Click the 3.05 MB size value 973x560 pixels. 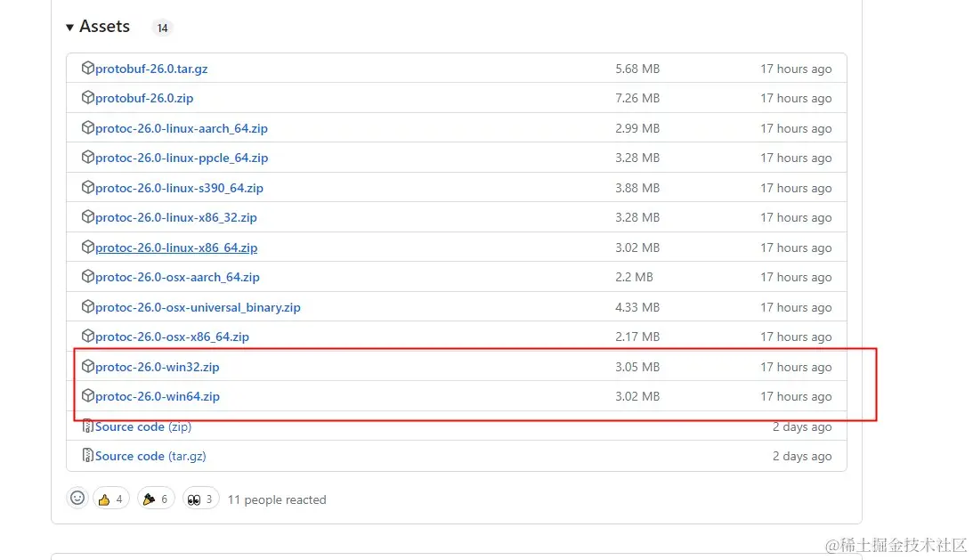[x=637, y=367]
